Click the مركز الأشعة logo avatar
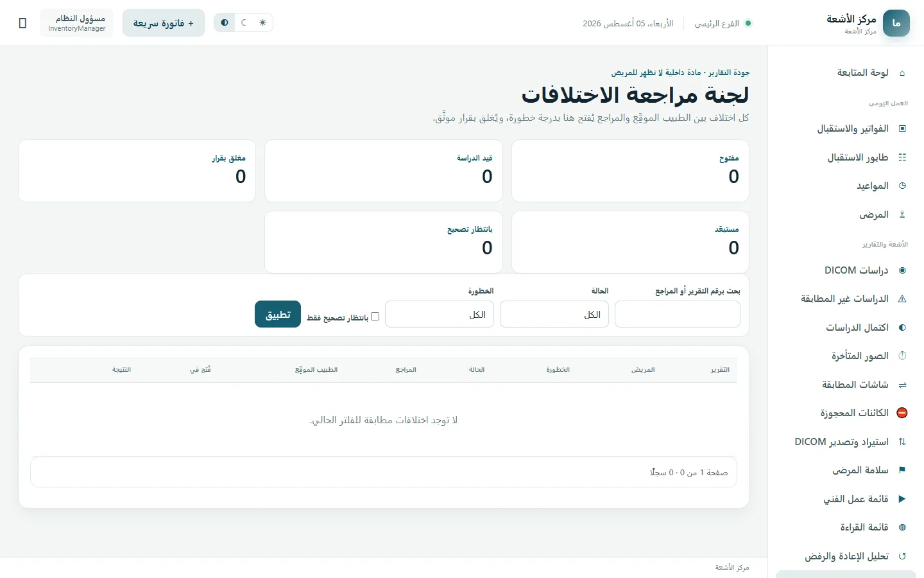This screenshot has width=924, height=578. pyautogui.click(x=896, y=23)
